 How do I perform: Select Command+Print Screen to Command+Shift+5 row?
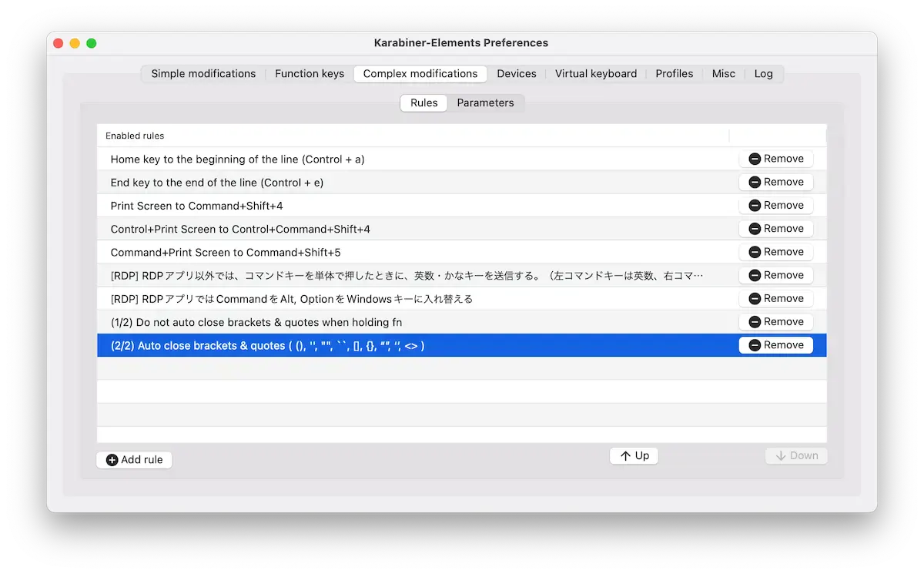tap(462, 252)
